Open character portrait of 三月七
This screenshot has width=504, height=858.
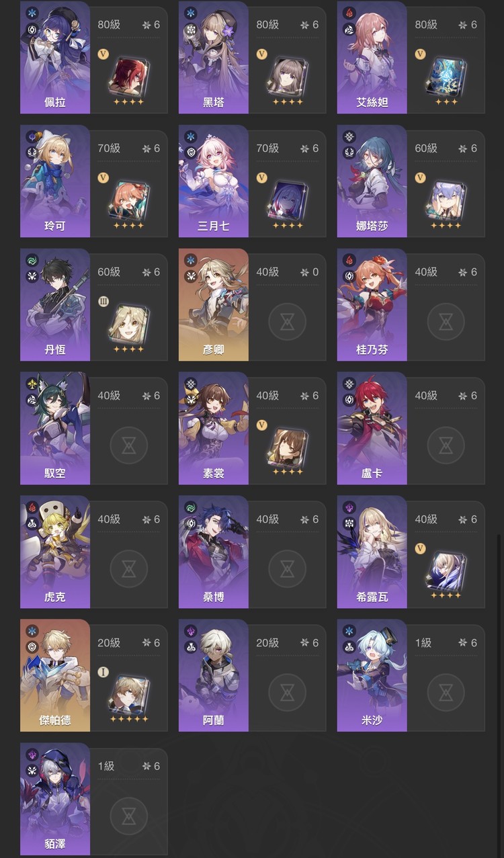(214, 181)
